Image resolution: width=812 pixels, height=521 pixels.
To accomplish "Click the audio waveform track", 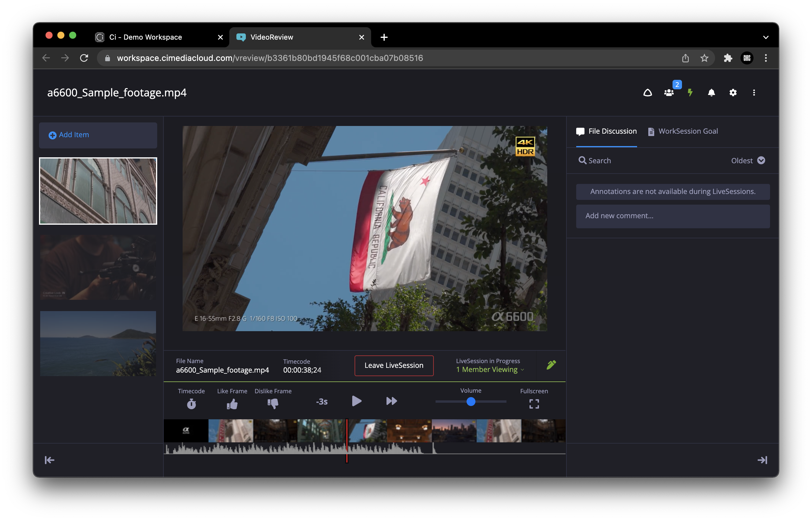I will 364,448.
